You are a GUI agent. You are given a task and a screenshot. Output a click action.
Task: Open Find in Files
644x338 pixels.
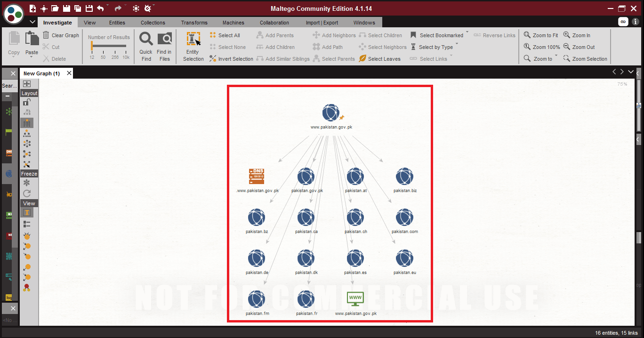click(164, 47)
